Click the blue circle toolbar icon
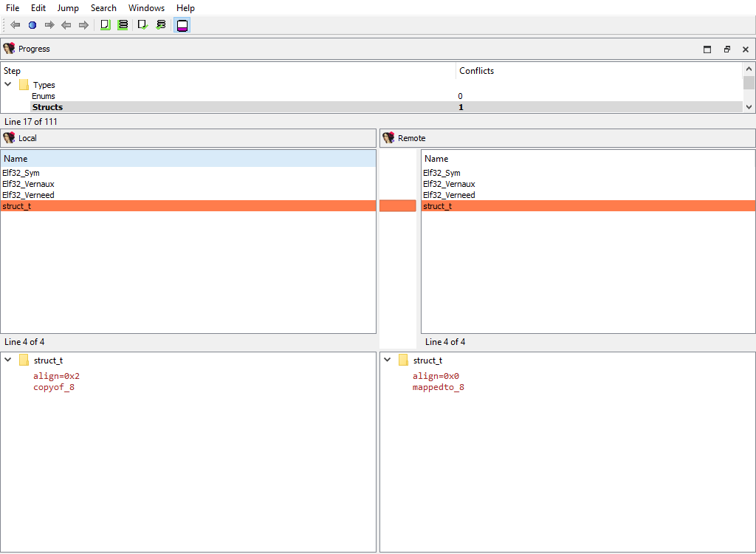Viewport: 756px width, 554px height. tap(32, 25)
